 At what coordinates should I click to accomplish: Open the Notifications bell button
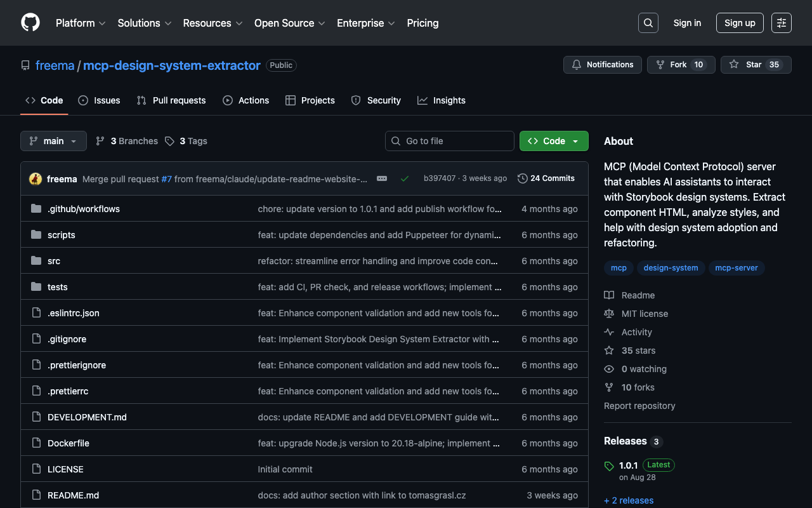coord(603,65)
